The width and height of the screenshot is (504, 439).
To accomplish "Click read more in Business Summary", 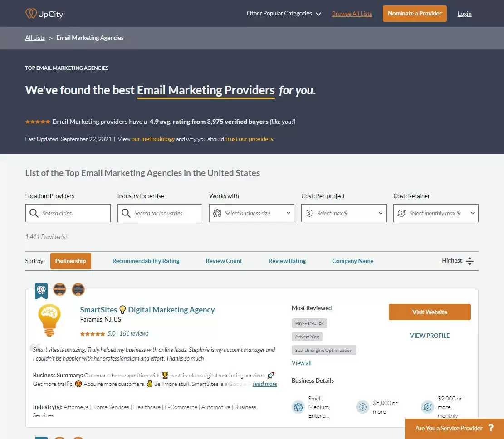I will (265, 384).
